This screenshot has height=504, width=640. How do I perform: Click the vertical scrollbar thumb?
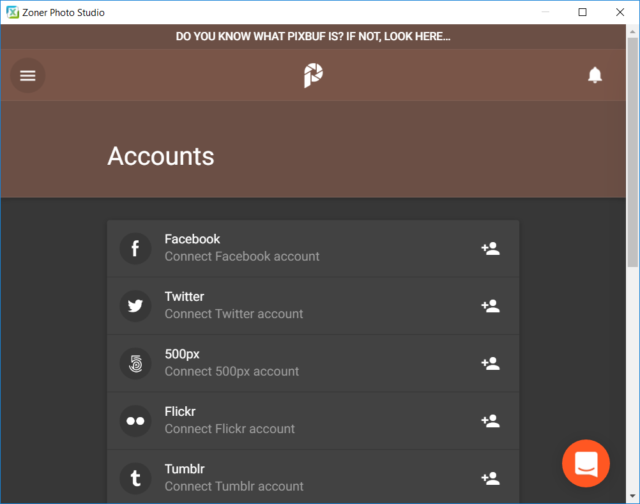(633, 152)
